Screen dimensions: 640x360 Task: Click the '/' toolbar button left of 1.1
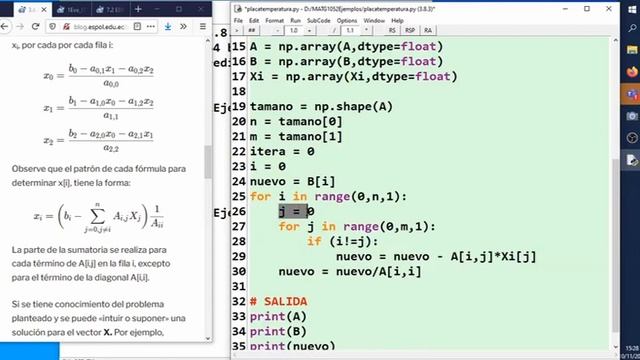point(334,30)
